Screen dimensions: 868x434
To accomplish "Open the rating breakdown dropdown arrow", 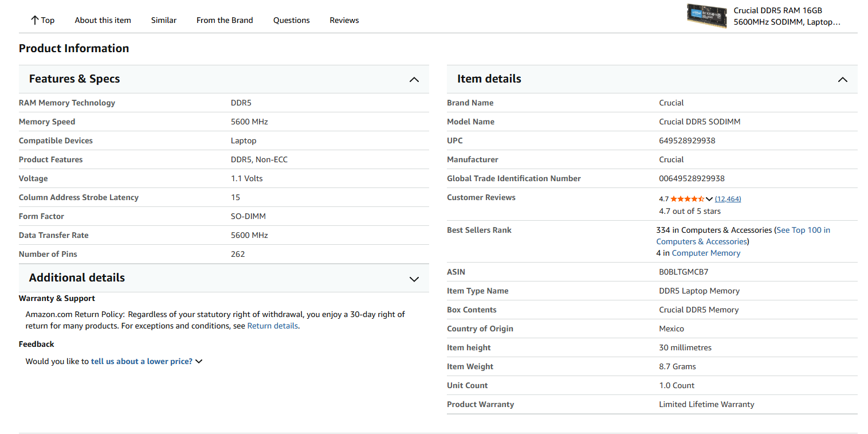I will click(709, 199).
